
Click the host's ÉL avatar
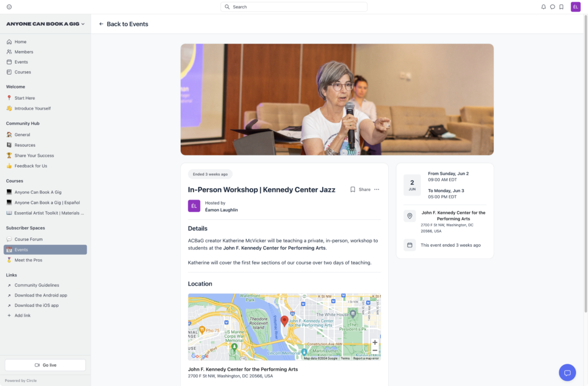coord(194,206)
